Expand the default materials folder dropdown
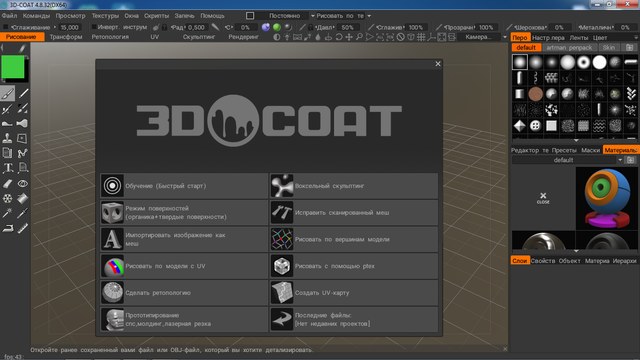The width and height of the screenshot is (640, 360). 620,160
